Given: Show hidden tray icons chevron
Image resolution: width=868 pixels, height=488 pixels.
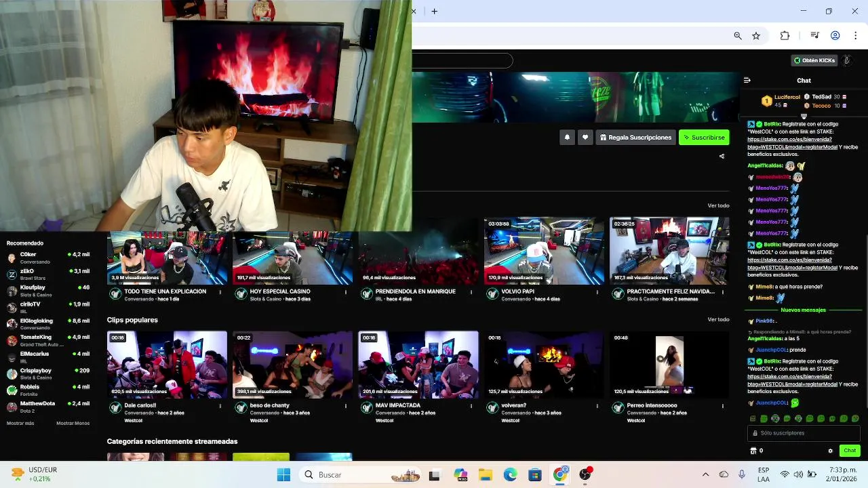Looking at the screenshot, I should [705, 474].
